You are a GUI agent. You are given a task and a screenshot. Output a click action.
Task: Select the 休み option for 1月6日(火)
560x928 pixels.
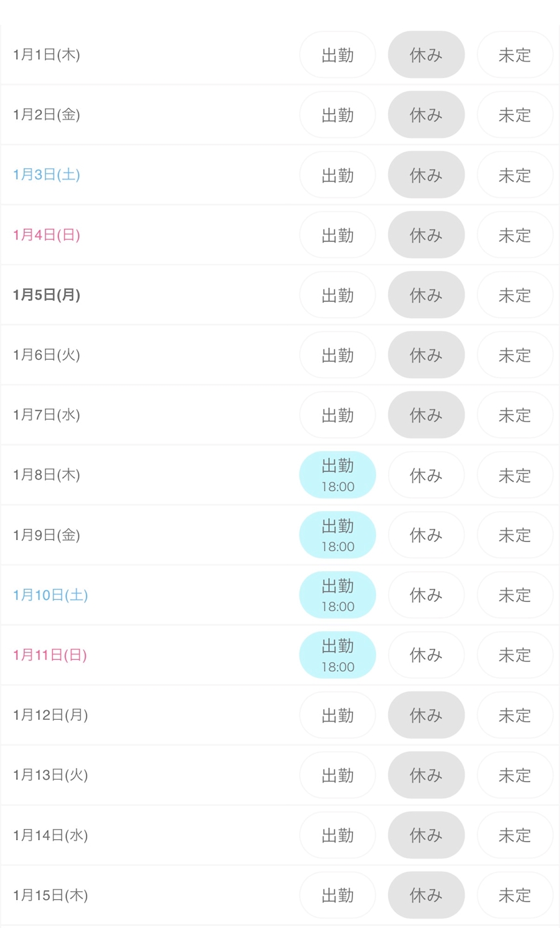click(x=426, y=355)
